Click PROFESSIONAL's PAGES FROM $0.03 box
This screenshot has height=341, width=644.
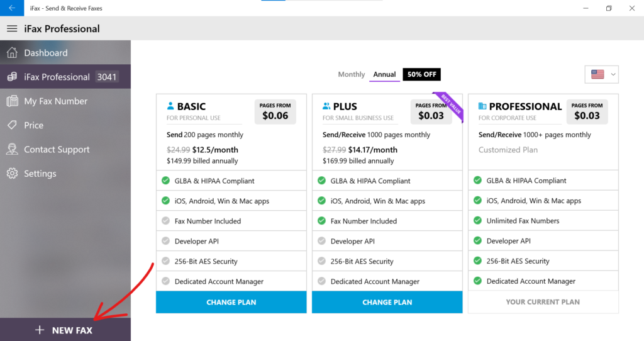[x=587, y=112]
